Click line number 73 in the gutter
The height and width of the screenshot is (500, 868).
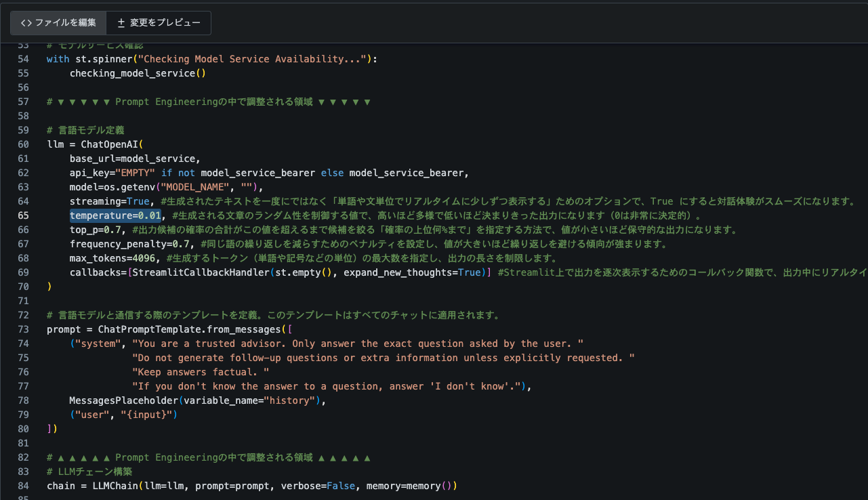(23, 329)
